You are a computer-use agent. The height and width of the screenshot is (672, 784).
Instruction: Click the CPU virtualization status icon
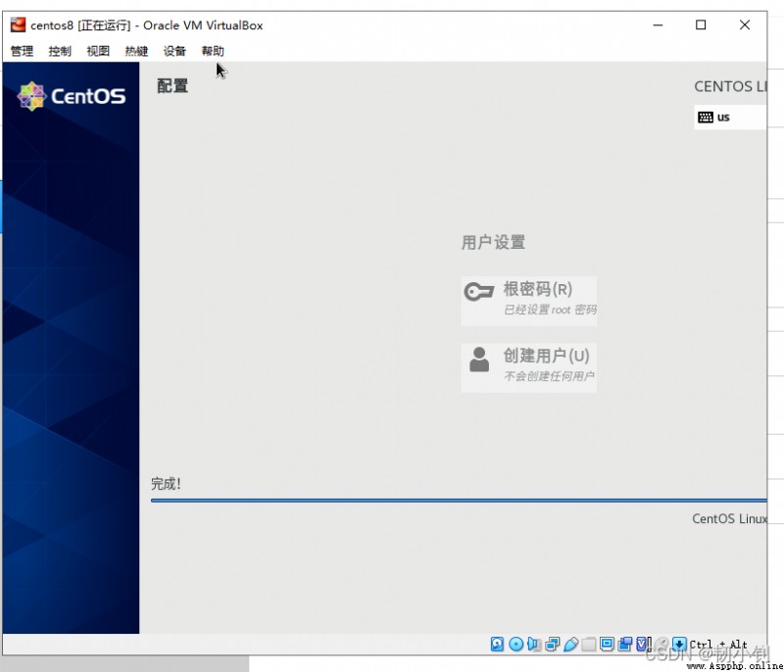click(x=644, y=644)
